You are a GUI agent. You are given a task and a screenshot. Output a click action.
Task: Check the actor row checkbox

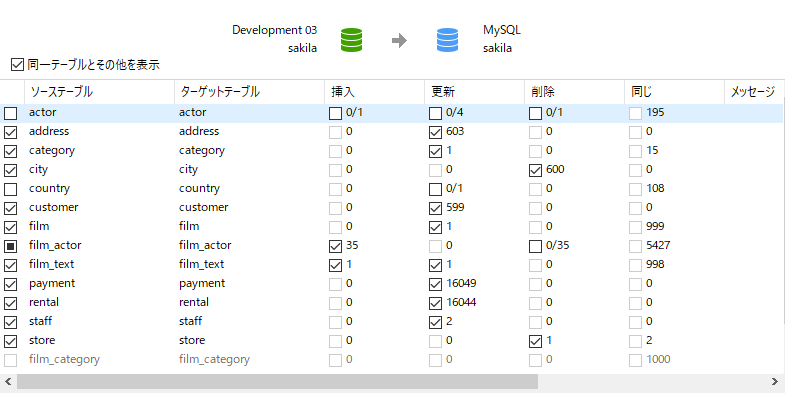click(11, 114)
